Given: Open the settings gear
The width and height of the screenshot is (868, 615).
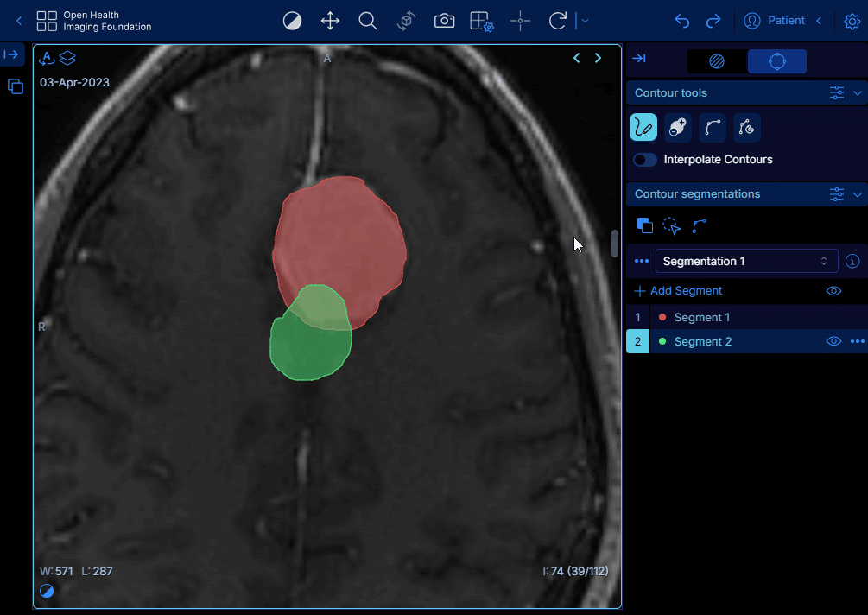Looking at the screenshot, I should click(852, 21).
